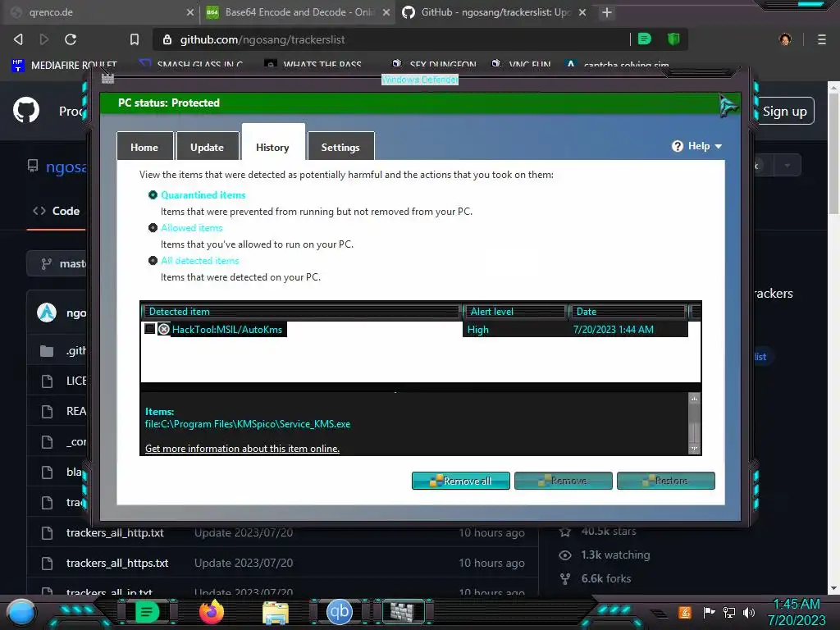Image resolution: width=840 pixels, height=630 pixels.
Task: Select the All detected items radio button
Action: (x=153, y=260)
